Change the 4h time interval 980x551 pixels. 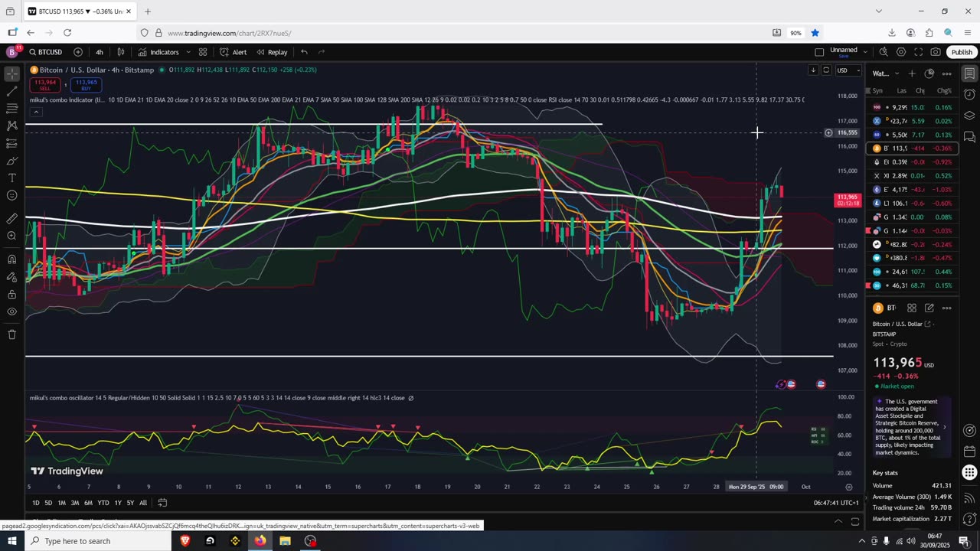(100, 52)
